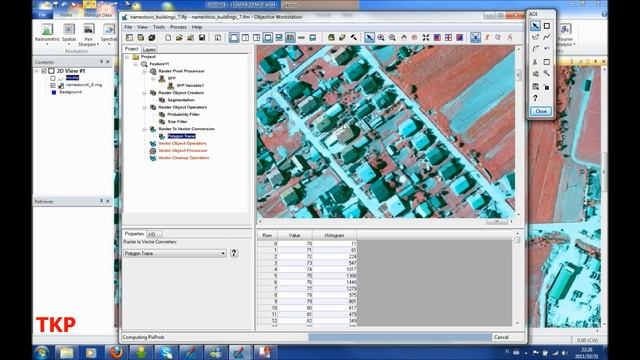Select the arrow pointer tool in AOI palette
640x360 pixels.
click(535, 26)
